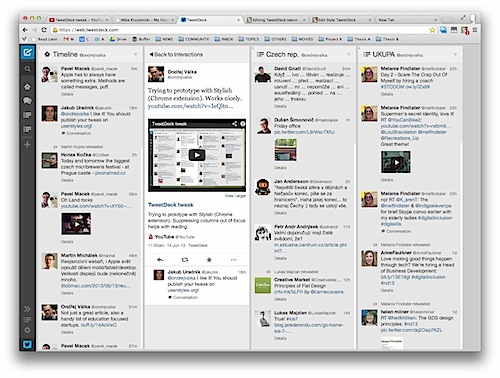Open the TOPICS bookmarks folder
The image size is (500, 378).
pyautogui.click(x=249, y=39)
